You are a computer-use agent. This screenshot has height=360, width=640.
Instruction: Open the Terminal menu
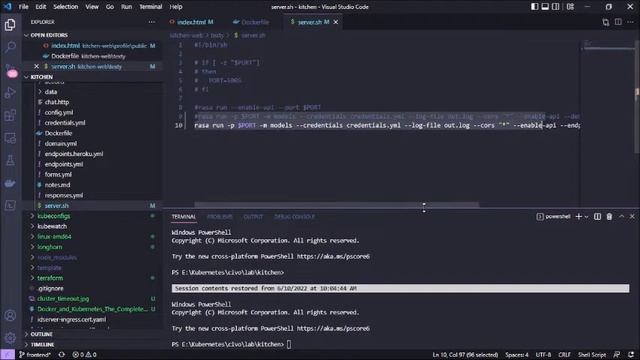[151, 7]
